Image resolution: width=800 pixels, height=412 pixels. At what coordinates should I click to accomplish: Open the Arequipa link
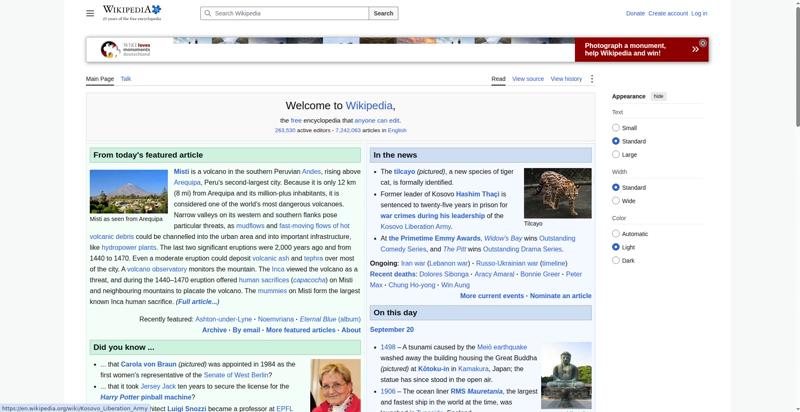[187, 182]
